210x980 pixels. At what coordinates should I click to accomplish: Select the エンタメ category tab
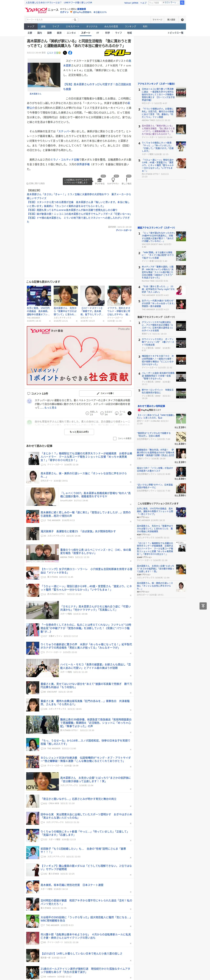pyautogui.click(x=71, y=33)
